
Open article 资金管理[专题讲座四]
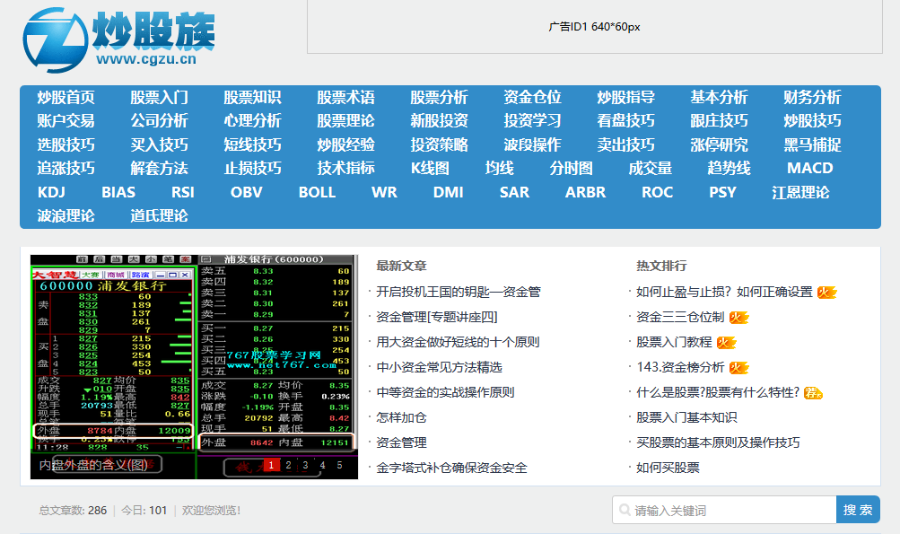(436, 317)
